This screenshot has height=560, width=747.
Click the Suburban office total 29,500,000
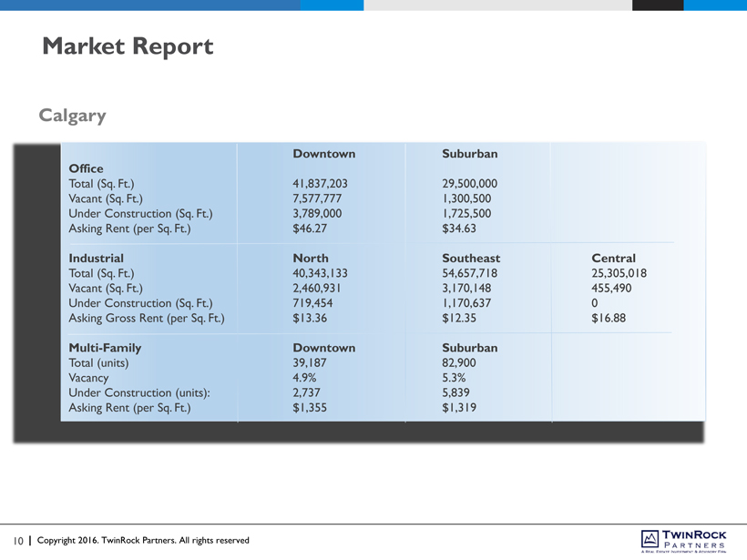[x=469, y=184]
